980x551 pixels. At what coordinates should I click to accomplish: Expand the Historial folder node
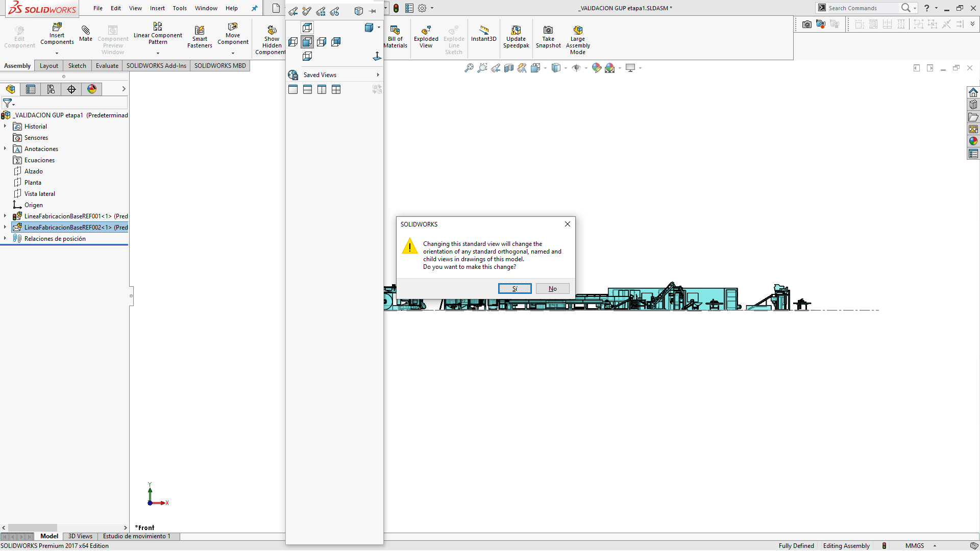point(5,127)
